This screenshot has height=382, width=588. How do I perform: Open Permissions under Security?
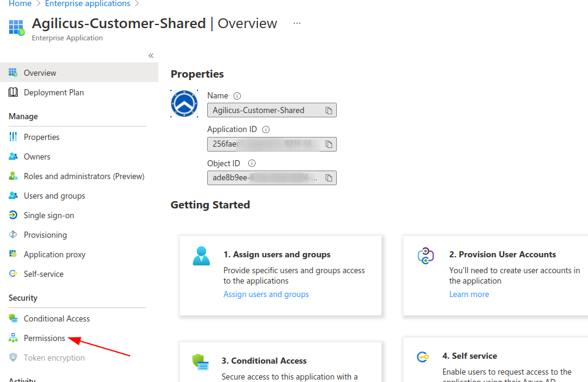pyautogui.click(x=44, y=338)
